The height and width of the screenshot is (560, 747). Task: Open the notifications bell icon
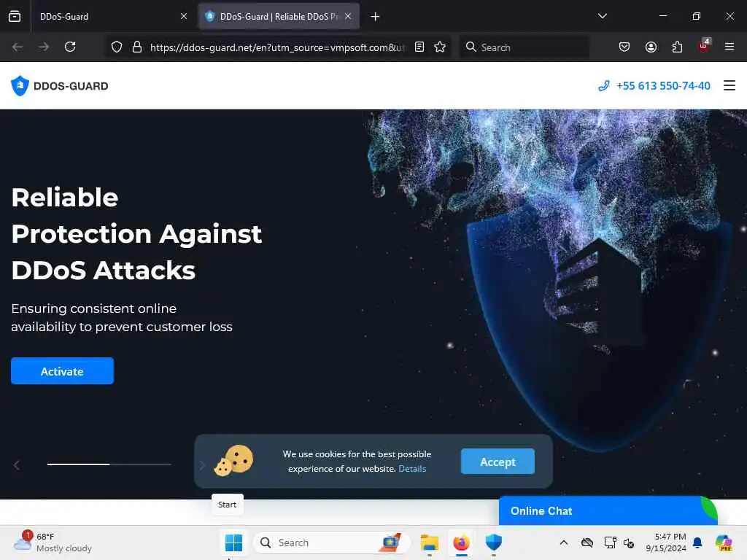[x=697, y=542]
